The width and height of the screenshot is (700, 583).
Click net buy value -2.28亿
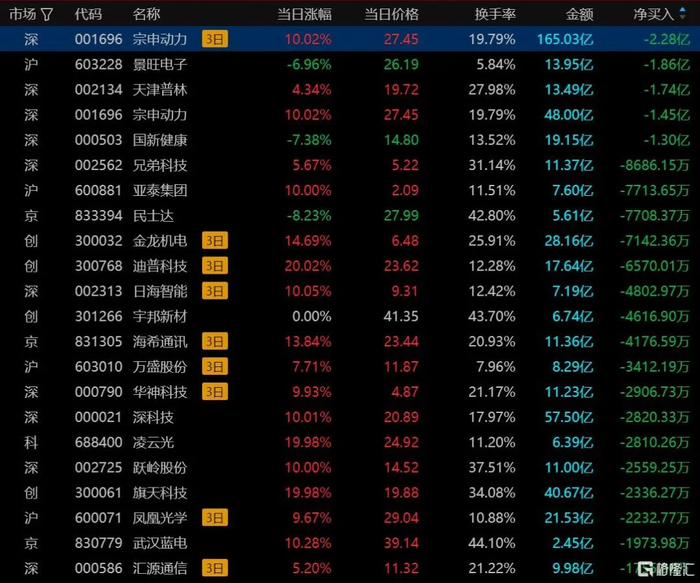pos(667,39)
